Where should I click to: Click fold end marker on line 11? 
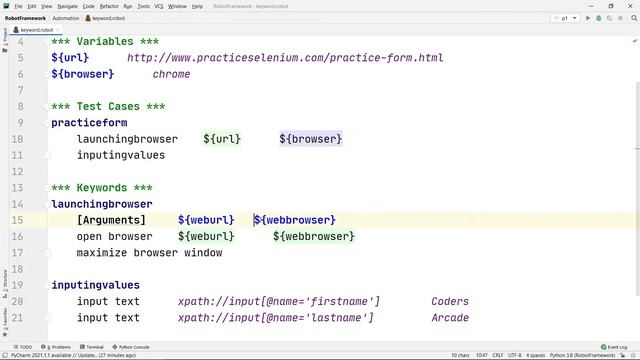pyautogui.click(x=47, y=156)
